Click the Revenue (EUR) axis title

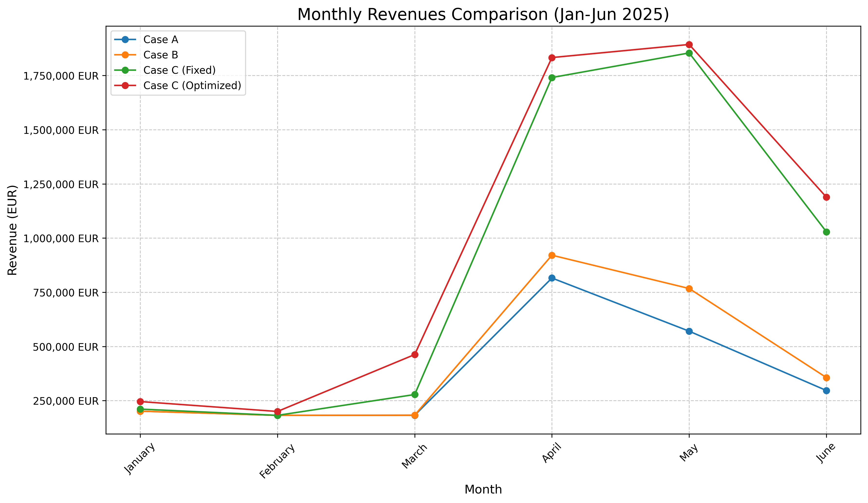click(x=12, y=230)
